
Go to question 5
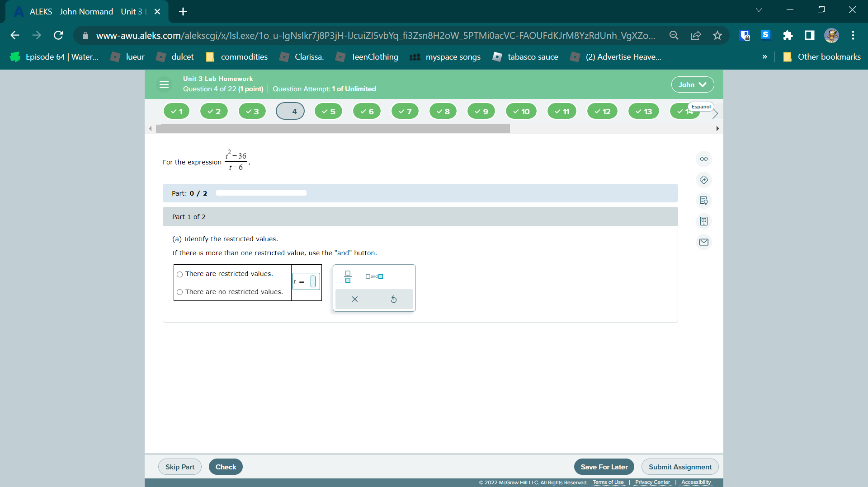(x=329, y=111)
